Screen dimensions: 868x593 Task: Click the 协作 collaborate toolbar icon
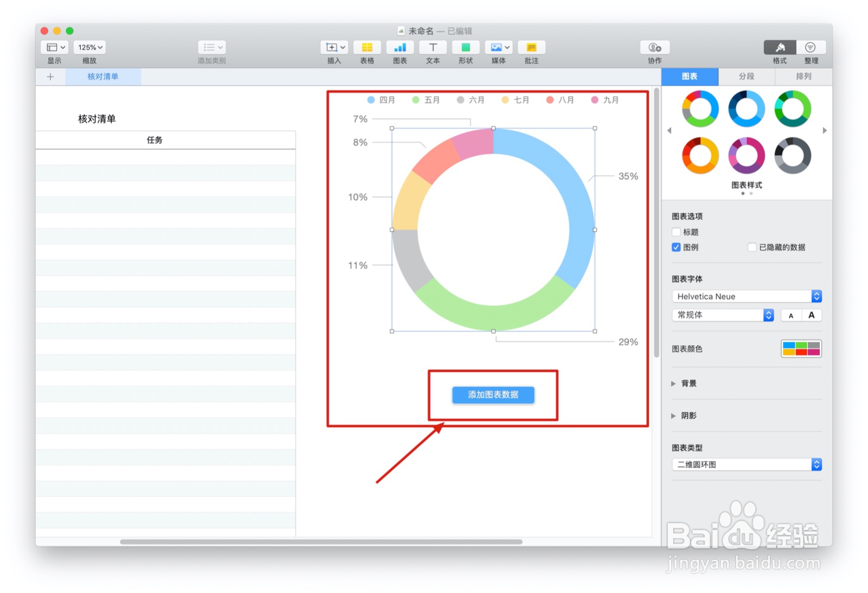coord(655,47)
